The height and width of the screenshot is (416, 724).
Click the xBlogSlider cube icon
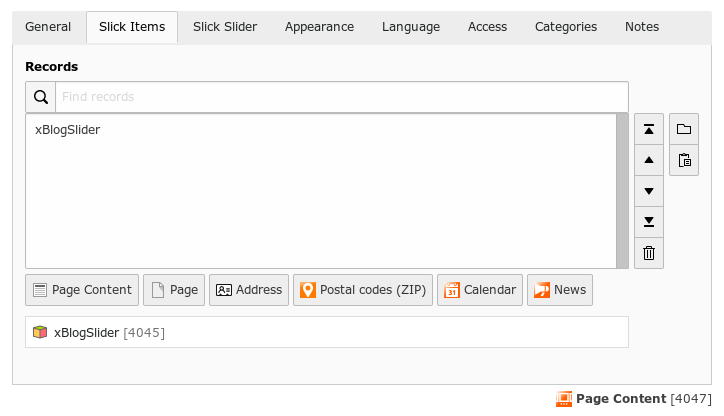pyautogui.click(x=40, y=332)
